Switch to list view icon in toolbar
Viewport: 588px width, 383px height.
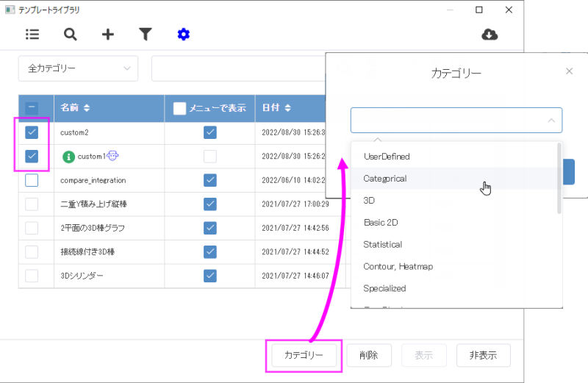click(x=32, y=35)
